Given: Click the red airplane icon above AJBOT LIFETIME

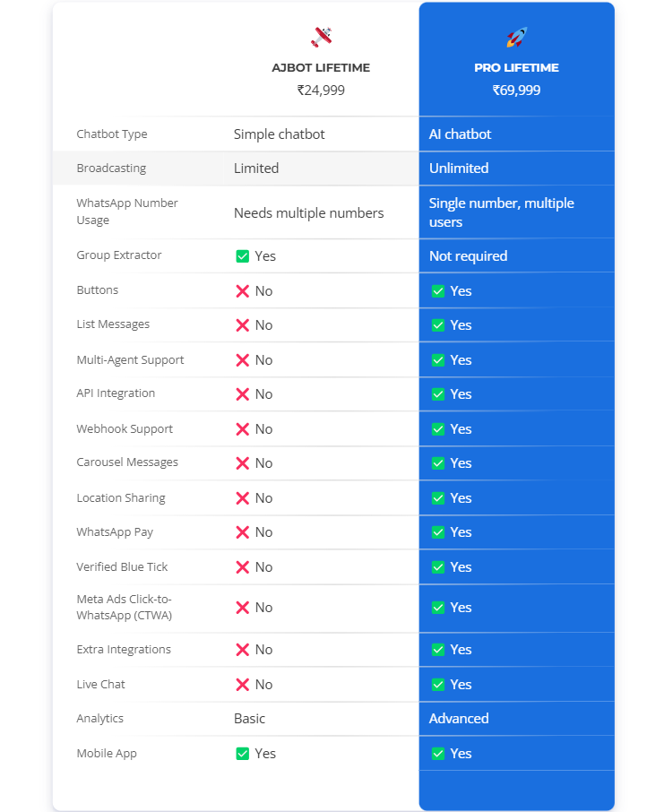Looking at the screenshot, I should tap(321, 37).
